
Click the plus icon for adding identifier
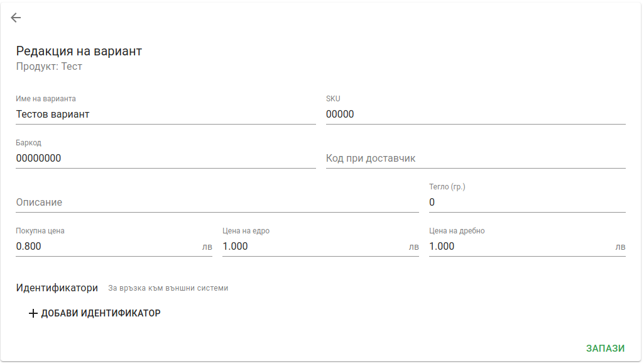(33, 313)
